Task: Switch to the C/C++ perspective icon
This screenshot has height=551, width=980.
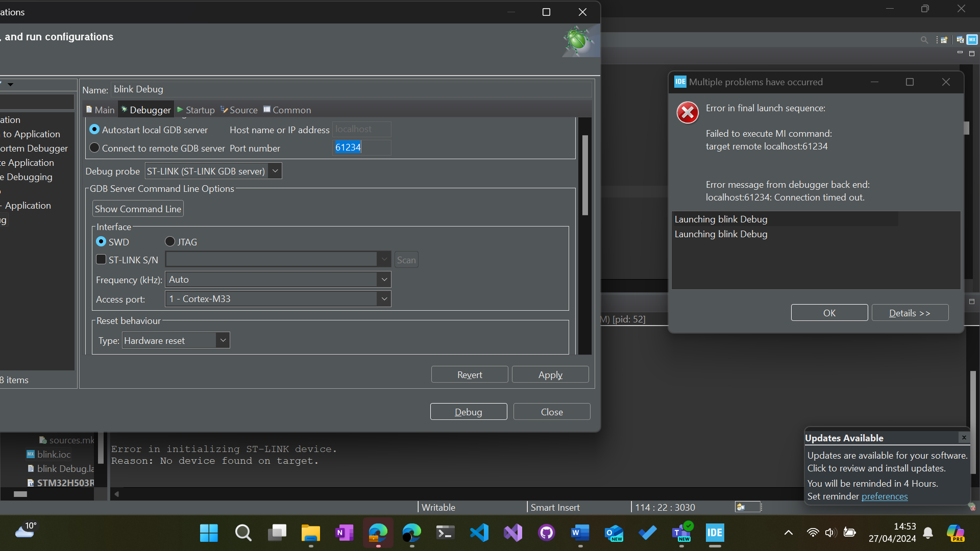Action: 960,39
